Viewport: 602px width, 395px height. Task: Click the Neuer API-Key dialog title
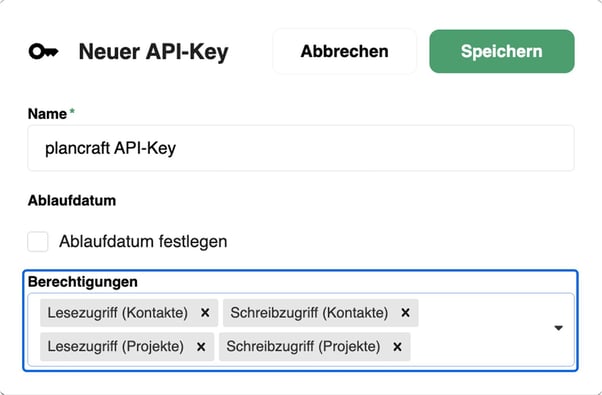[x=154, y=51]
